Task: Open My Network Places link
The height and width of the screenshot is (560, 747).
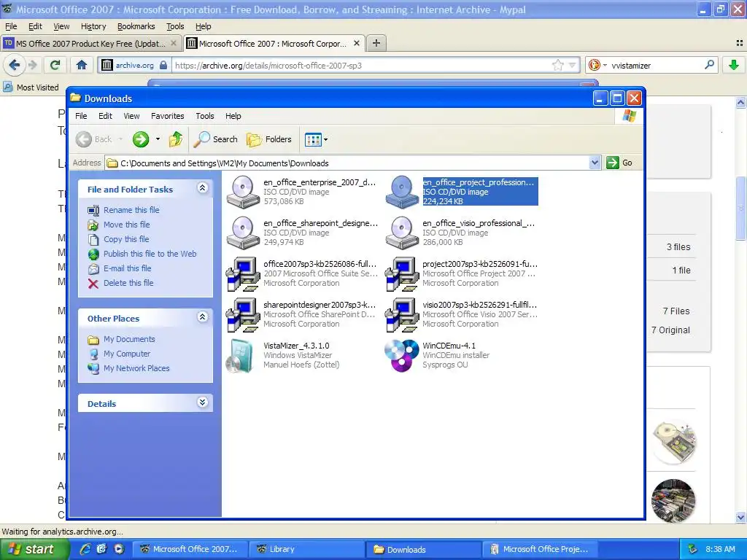Action: pyautogui.click(x=136, y=368)
